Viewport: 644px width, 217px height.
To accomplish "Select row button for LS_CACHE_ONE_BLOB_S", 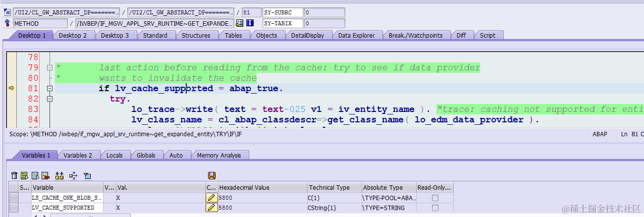I will tap(14, 198).
